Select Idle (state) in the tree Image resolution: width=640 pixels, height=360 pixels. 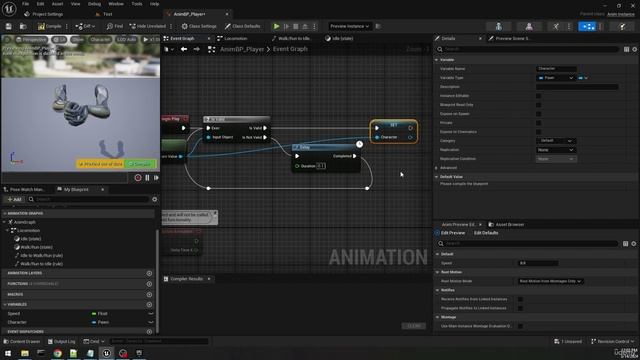click(31, 239)
